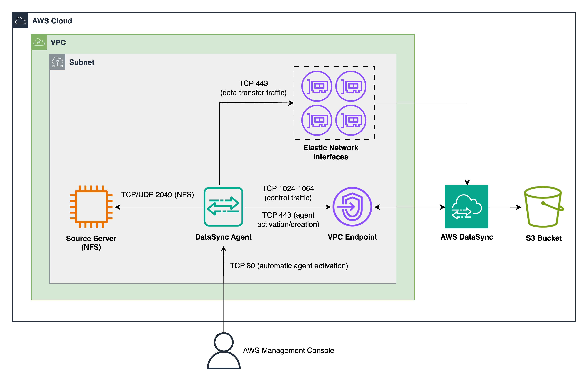Screen dimensions: 588x382
Task: Select TCP 80 automatic agent activation text
Action: click(x=289, y=266)
